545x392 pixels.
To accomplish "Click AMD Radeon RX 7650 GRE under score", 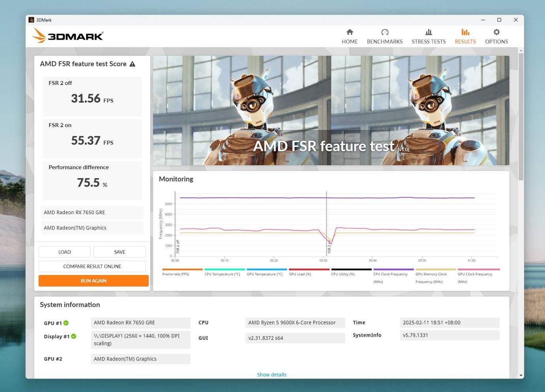I will [x=92, y=213].
